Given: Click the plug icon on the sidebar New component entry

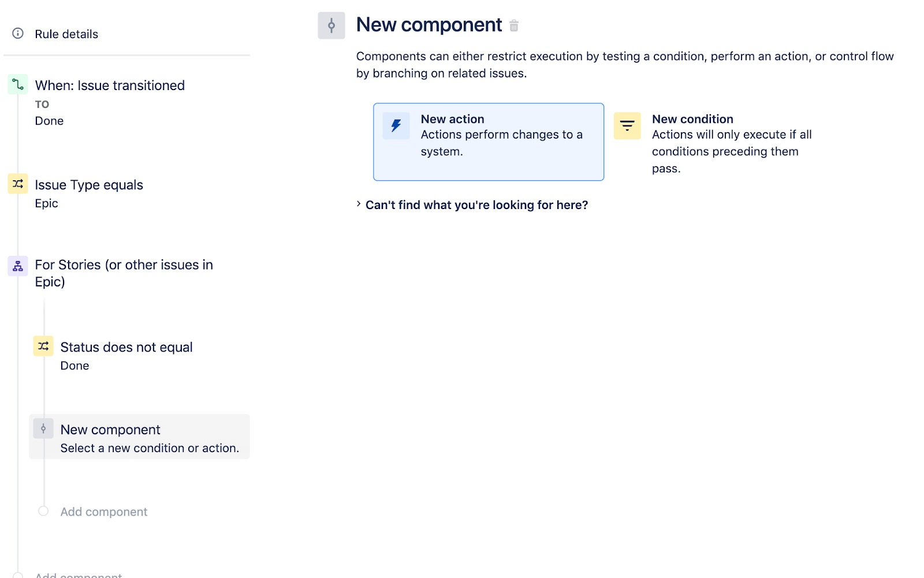Looking at the screenshot, I should 43,428.
